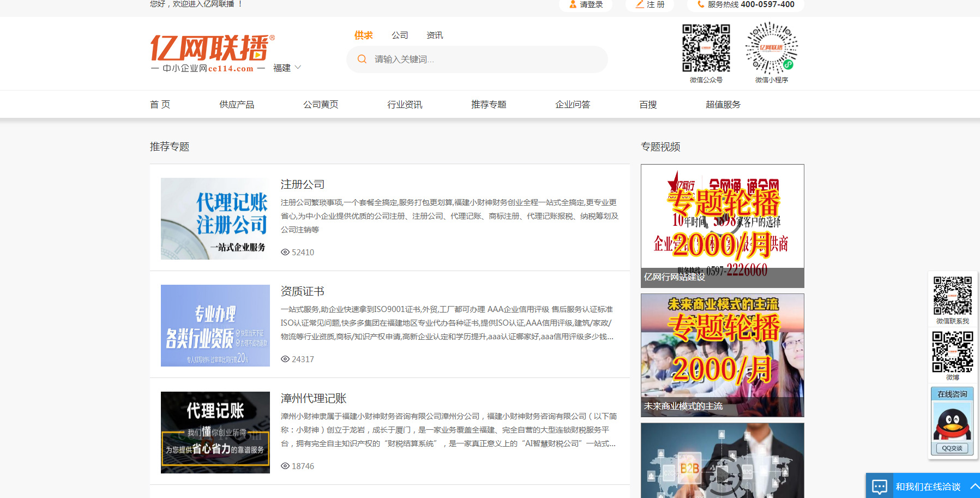Click the WeChat official account QR code

pyautogui.click(x=706, y=48)
